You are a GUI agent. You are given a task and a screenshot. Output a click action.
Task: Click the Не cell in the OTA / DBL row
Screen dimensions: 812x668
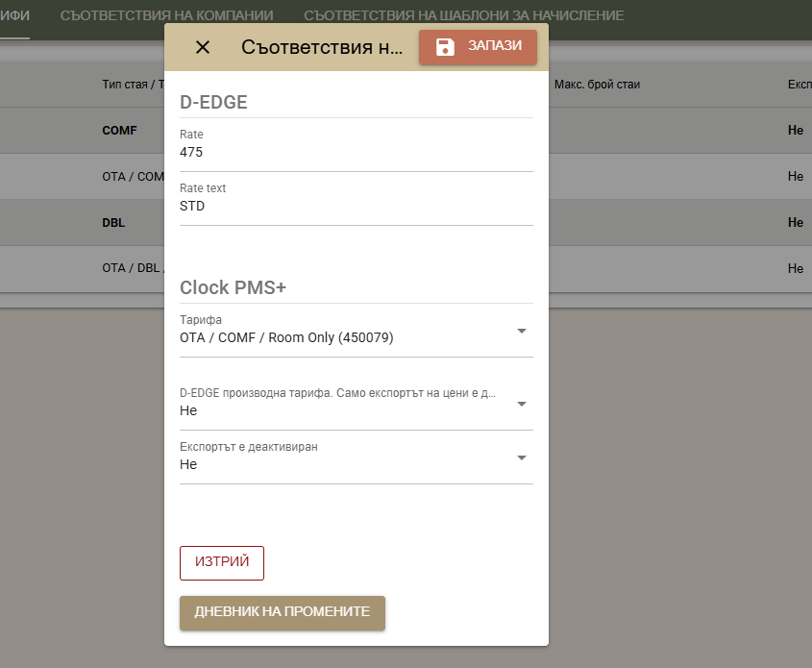796,269
